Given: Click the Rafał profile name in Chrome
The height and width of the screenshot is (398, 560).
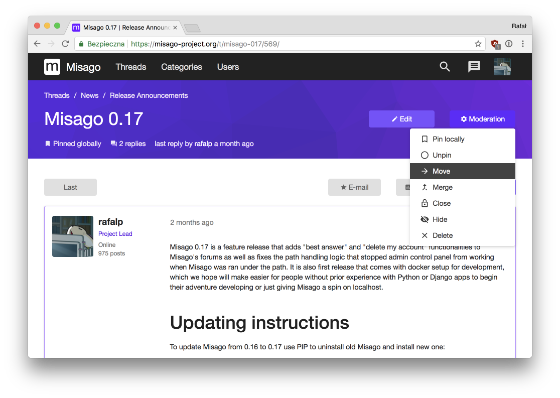Looking at the screenshot, I should click(519, 26).
